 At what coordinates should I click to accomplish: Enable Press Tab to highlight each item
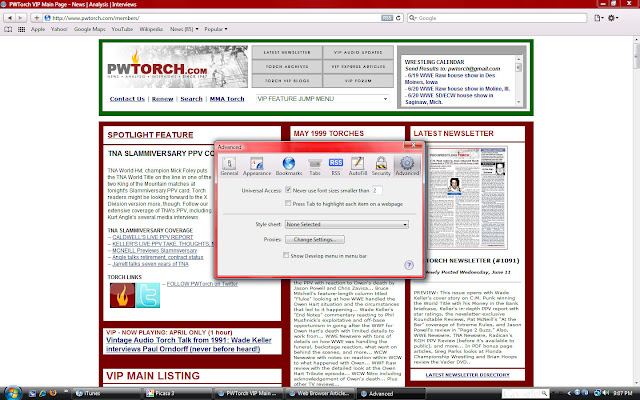[x=288, y=203]
